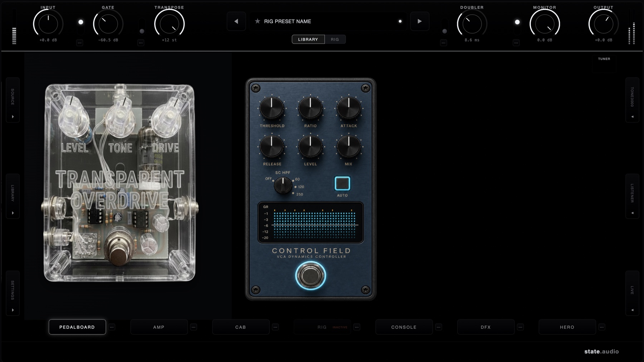Click the RELEASE knob on Control Field
Viewport: 644px width, 362px height.
pyautogui.click(x=272, y=146)
